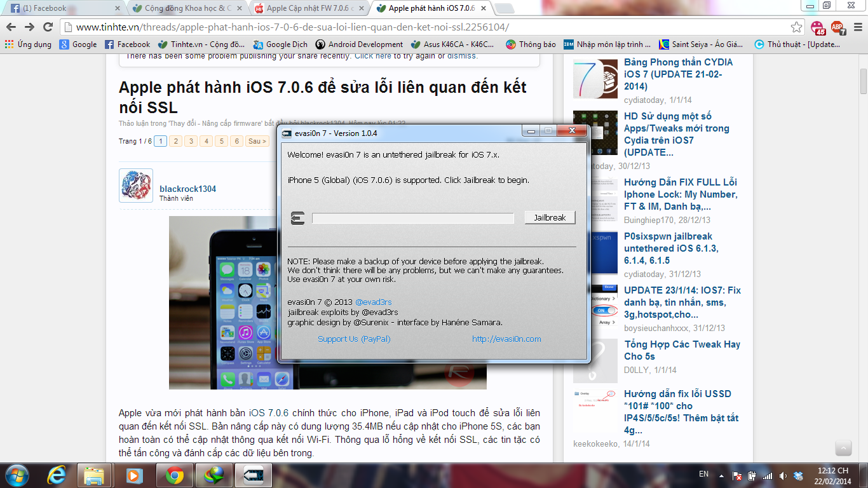Open Nhập môn lập trình bookmark
868x488 pixels.
click(607, 44)
